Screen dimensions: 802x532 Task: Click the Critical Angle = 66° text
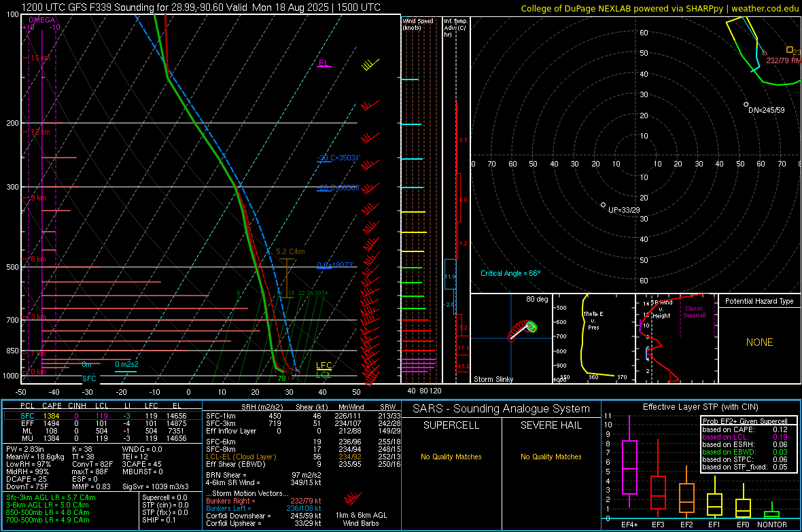click(510, 273)
